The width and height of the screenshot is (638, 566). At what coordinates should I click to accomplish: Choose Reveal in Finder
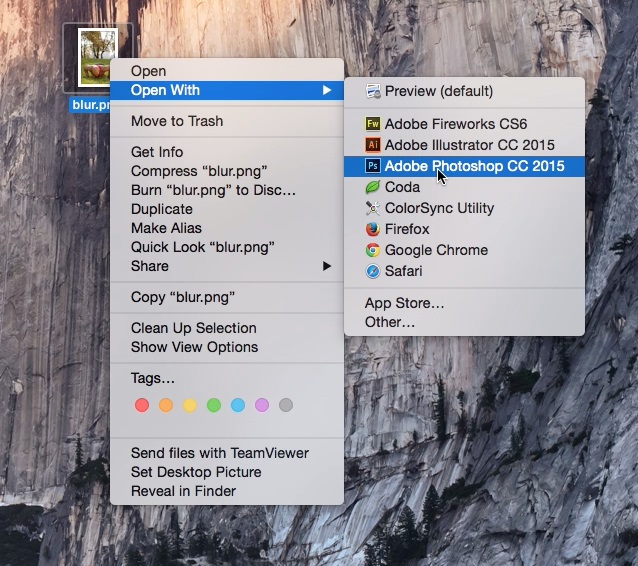pyautogui.click(x=227, y=492)
